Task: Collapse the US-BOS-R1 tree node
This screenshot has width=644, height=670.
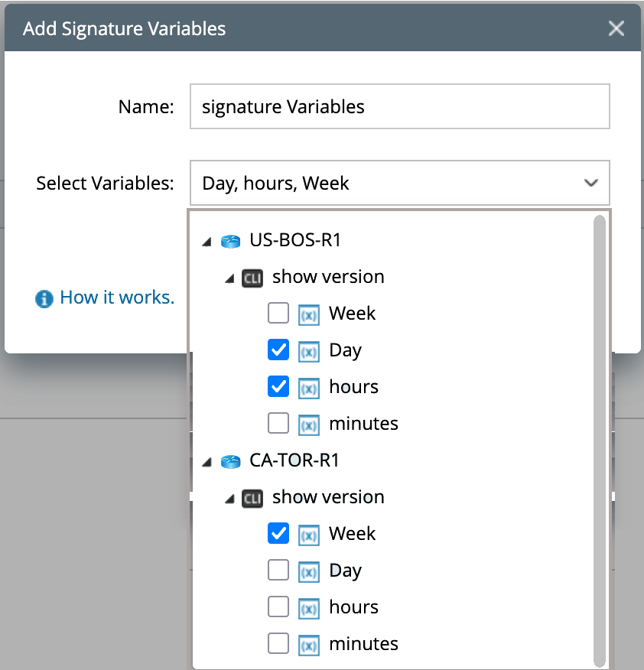Action: tap(206, 242)
